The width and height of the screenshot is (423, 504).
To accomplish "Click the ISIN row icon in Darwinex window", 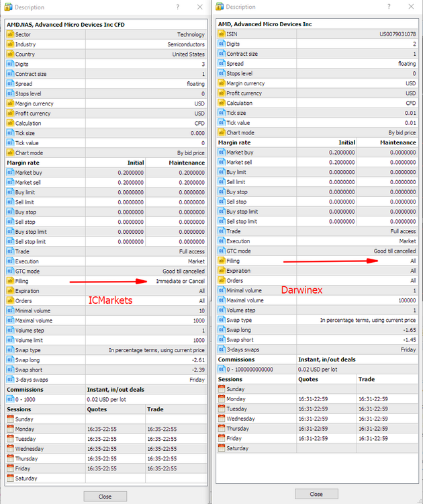I will (222, 34).
